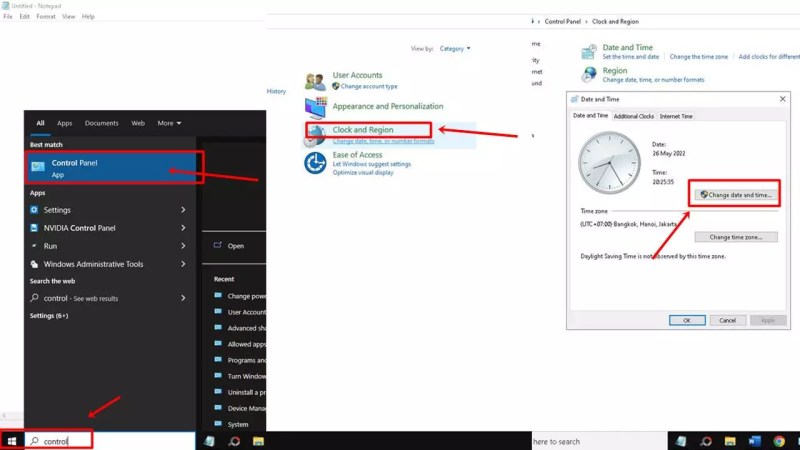
Task: Select the Documents search filter tab
Action: 102,123
